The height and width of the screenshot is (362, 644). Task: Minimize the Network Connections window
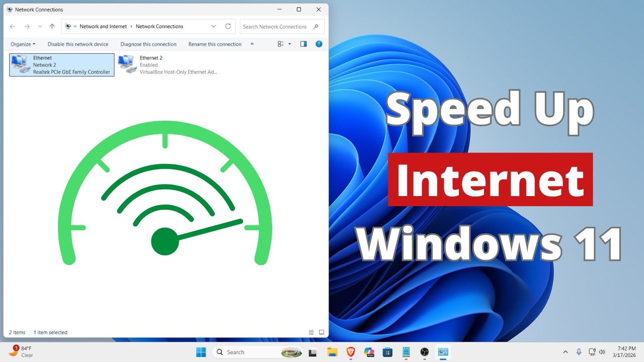coord(279,10)
